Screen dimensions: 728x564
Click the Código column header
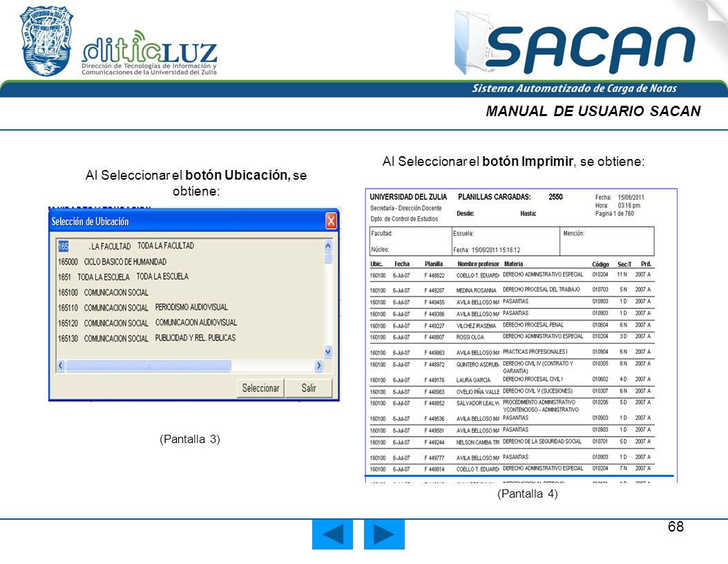pyautogui.click(x=600, y=264)
